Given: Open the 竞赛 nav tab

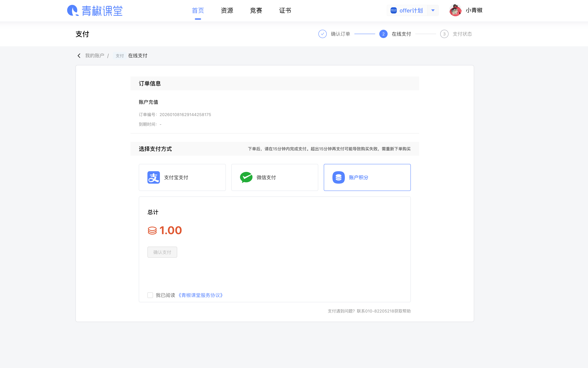Looking at the screenshot, I should click(x=256, y=11).
